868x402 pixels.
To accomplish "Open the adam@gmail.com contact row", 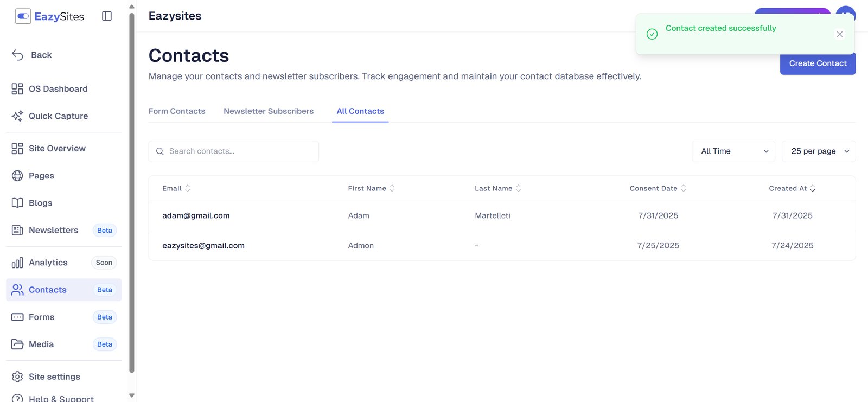I will click(x=196, y=216).
